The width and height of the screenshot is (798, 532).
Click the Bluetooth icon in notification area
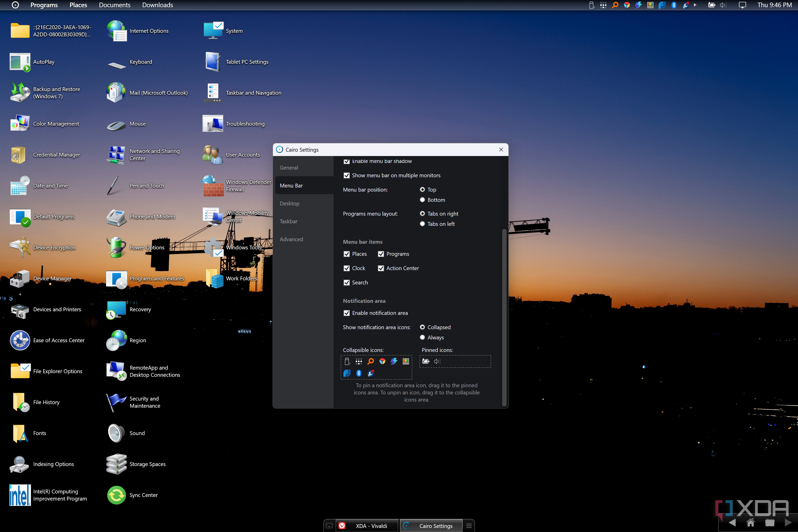(x=674, y=5)
